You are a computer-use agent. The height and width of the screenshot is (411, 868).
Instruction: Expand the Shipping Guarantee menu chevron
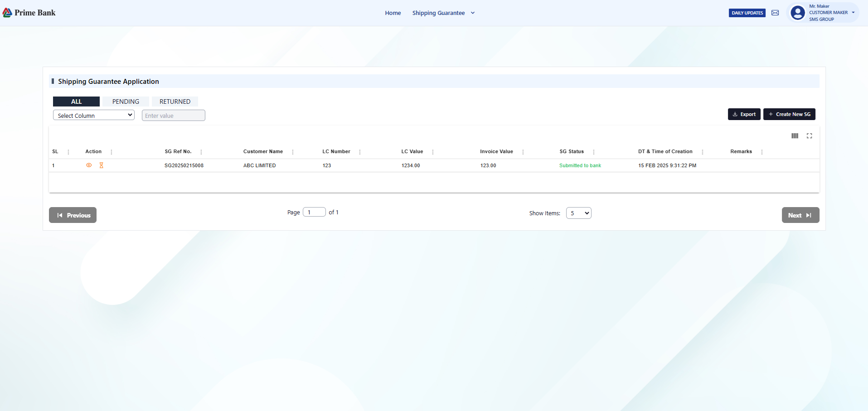(x=473, y=13)
